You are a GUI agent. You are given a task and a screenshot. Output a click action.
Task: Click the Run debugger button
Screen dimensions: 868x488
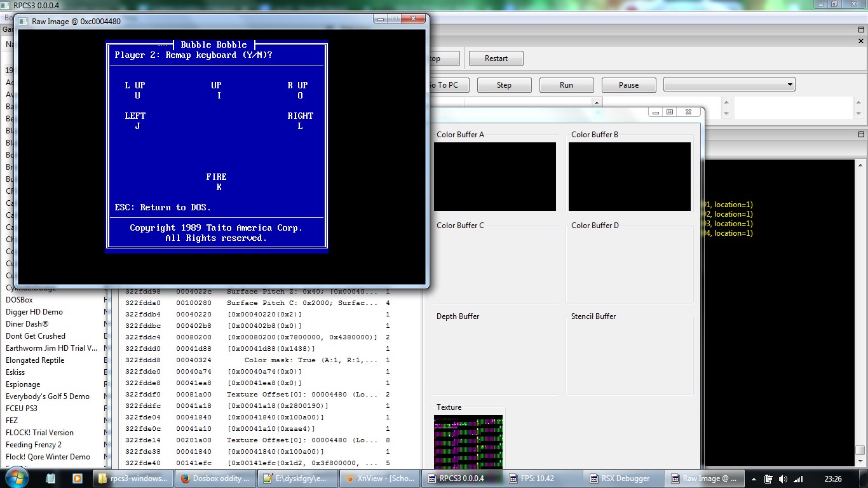click(x=566, y=85)
